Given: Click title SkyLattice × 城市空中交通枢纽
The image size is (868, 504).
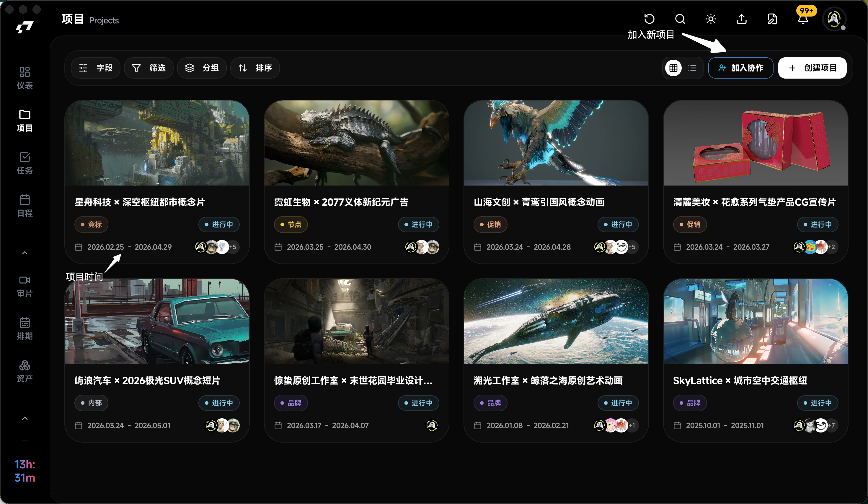Looking at the screenshot, I should [x=740, y=381].
